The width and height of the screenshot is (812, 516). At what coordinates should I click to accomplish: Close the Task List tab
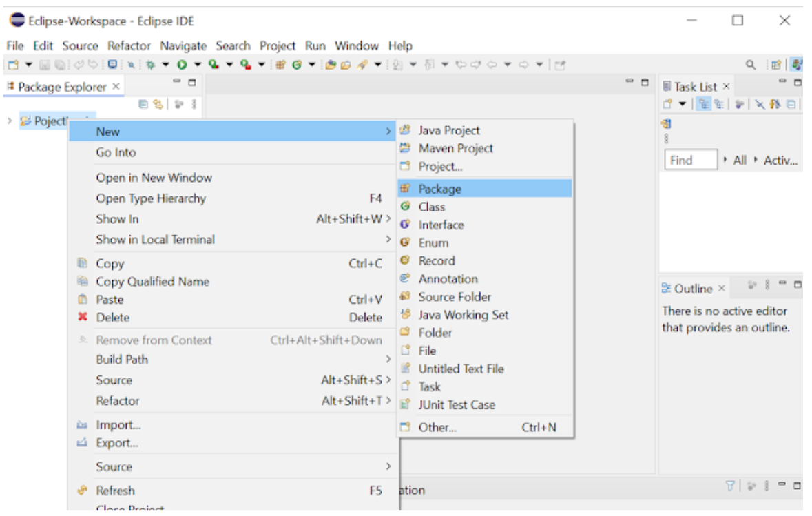click(x=726, y=87)
